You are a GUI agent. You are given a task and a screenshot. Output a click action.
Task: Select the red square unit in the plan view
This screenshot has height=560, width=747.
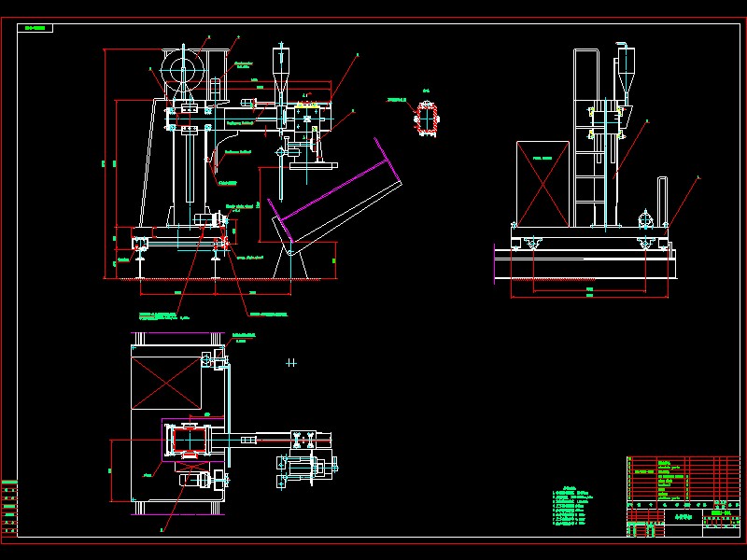(x=190, y=441)
